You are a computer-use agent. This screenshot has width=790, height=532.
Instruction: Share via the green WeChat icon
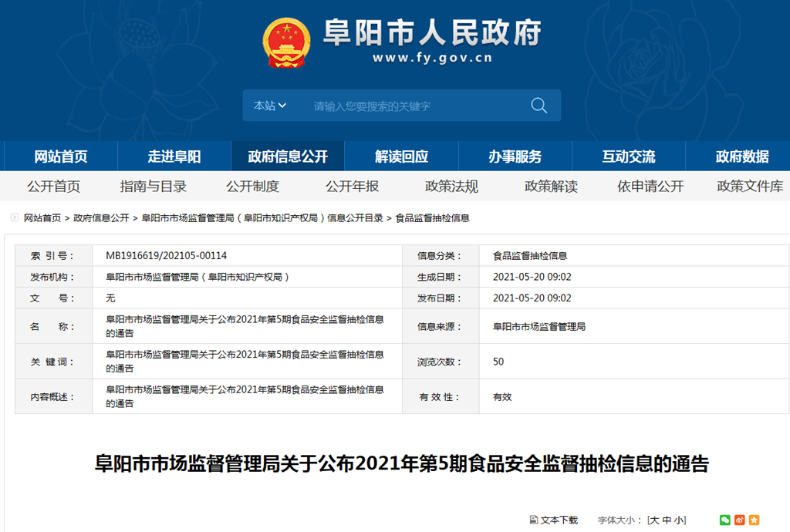tap(725, 520)
